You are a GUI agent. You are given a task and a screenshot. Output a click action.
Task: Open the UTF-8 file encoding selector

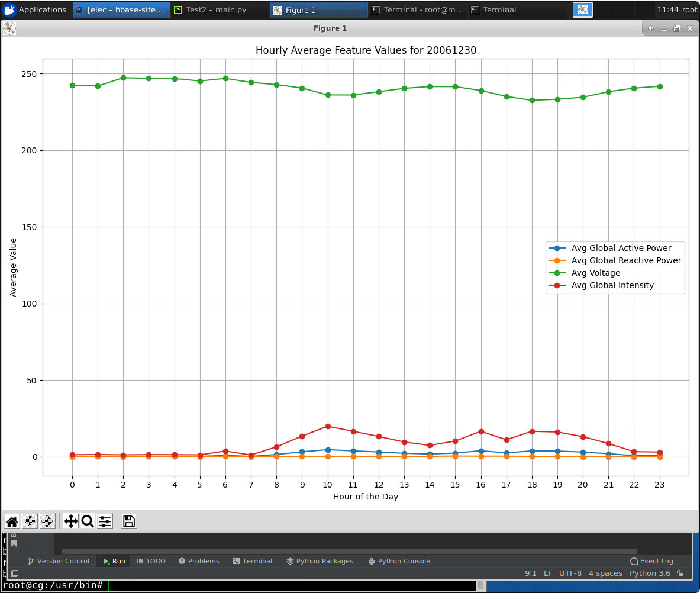click(570, 573)
